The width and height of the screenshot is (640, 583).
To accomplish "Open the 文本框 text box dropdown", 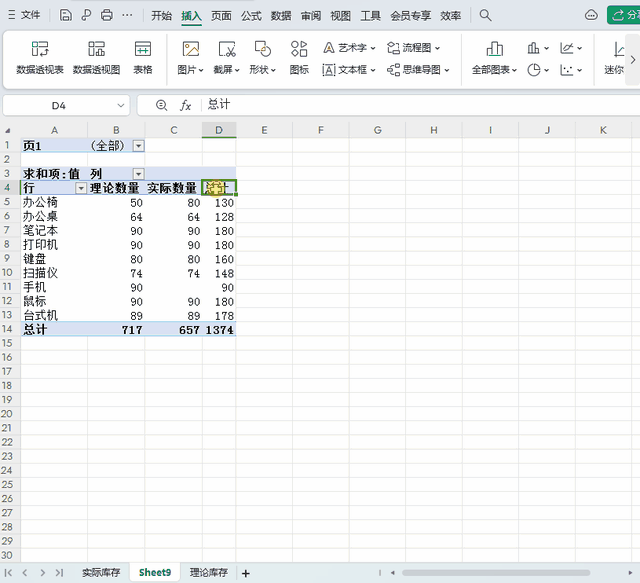I will coord(349,70).
